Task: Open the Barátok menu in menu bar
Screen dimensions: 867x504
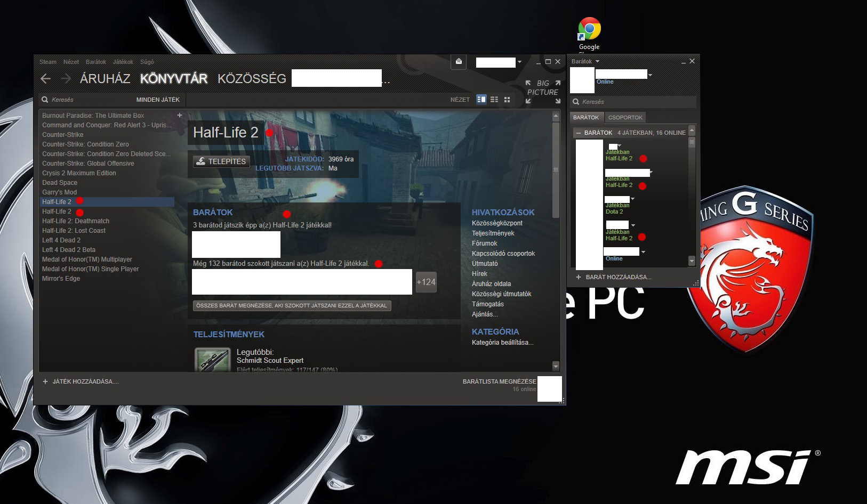Action: (x=96, y=62)
